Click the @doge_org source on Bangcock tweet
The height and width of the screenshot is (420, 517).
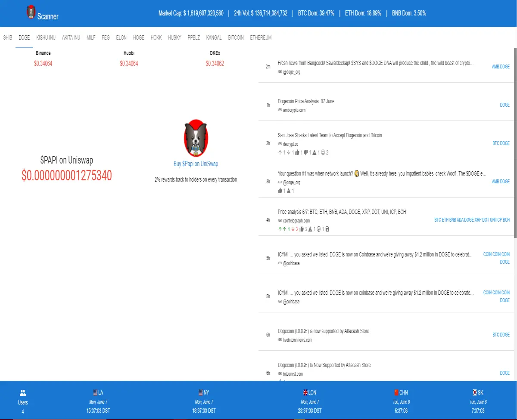292,72
